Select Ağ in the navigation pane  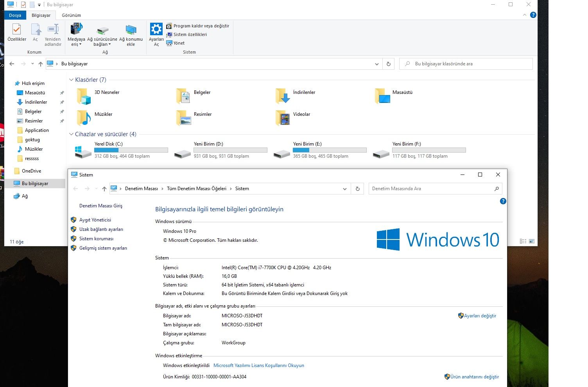point(25,196)
